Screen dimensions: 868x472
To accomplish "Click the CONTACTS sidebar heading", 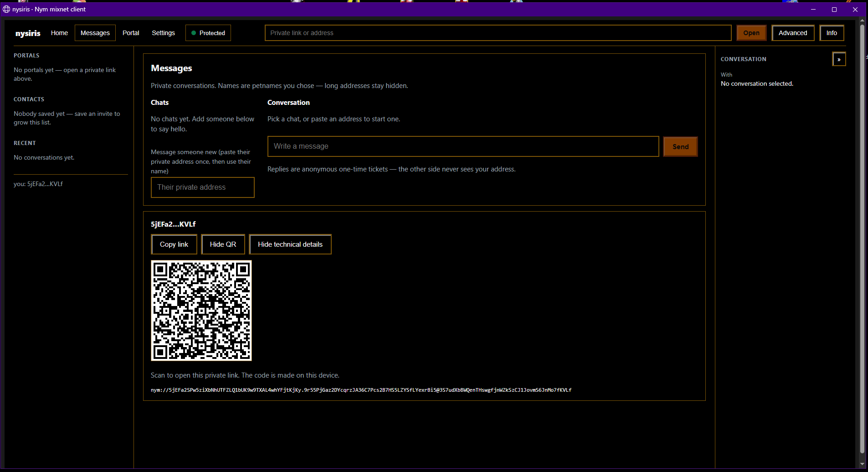I will [29, 99].
